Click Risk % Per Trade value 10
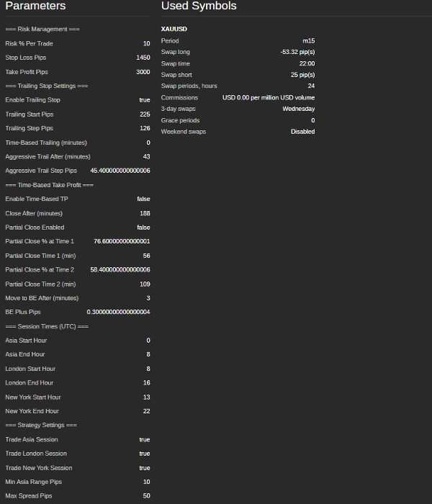The image size is (432, 504). 147,43
